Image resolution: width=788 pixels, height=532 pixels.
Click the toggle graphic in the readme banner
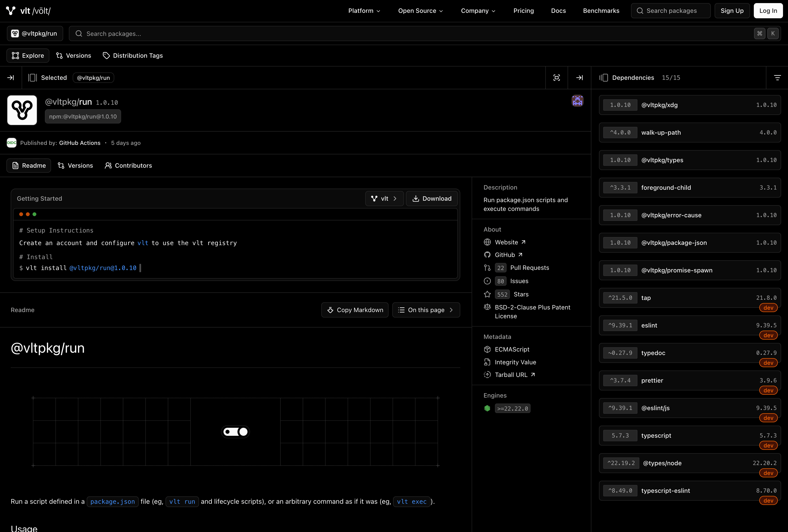coord(235,432)
